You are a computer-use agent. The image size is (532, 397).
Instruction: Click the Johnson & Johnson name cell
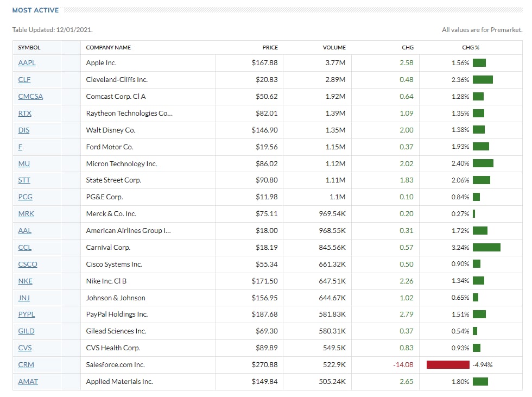tap(116, 298)
